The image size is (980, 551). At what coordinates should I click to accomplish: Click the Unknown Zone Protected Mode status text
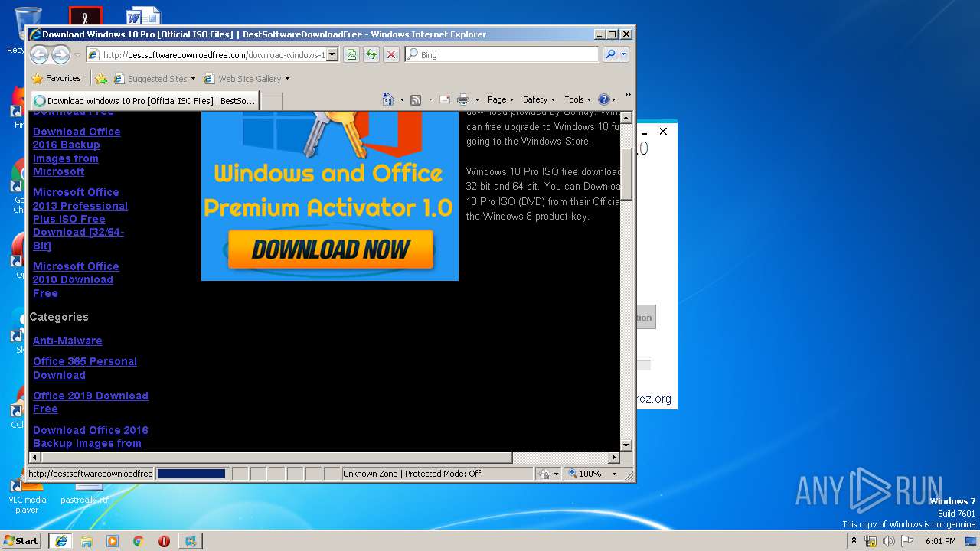point(412,474)
